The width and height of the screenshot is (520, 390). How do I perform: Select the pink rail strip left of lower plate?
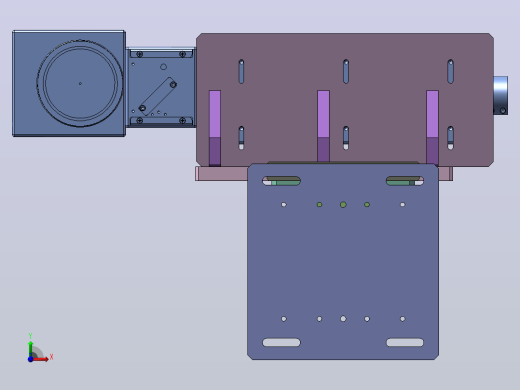pos(222,174)
